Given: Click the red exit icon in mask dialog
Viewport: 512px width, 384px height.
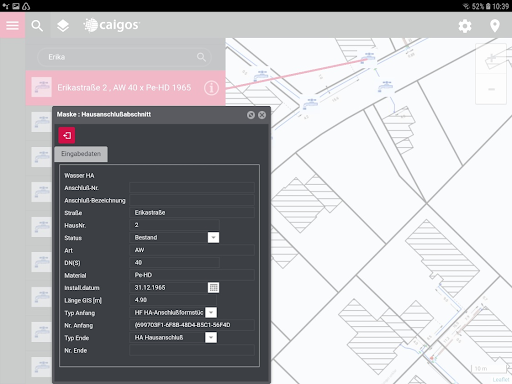Looking at the screenshot, I should click(67, 135).
